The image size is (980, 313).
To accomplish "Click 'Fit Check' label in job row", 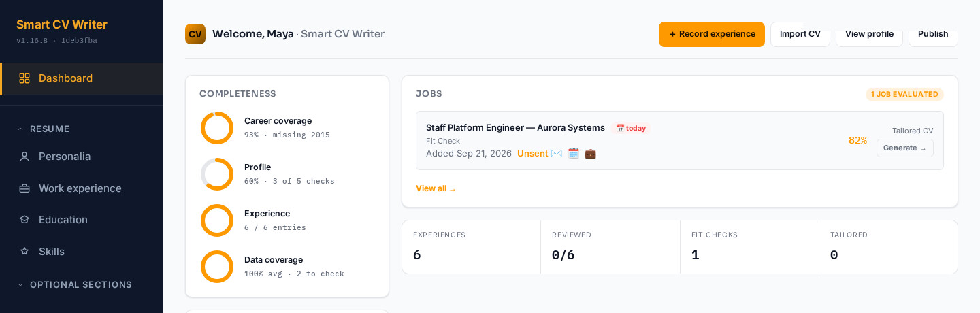I will pyautogui.click(x=443, y=141).
